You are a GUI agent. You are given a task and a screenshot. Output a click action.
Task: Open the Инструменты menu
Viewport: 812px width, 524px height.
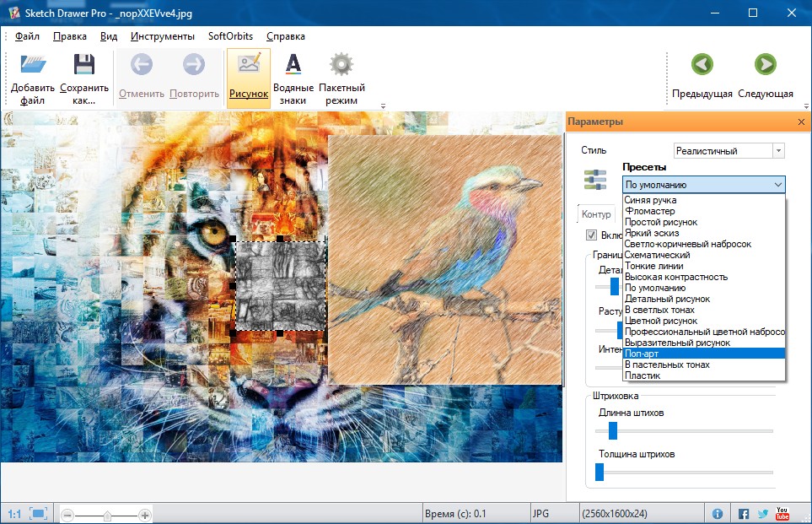tap(163, 35)
